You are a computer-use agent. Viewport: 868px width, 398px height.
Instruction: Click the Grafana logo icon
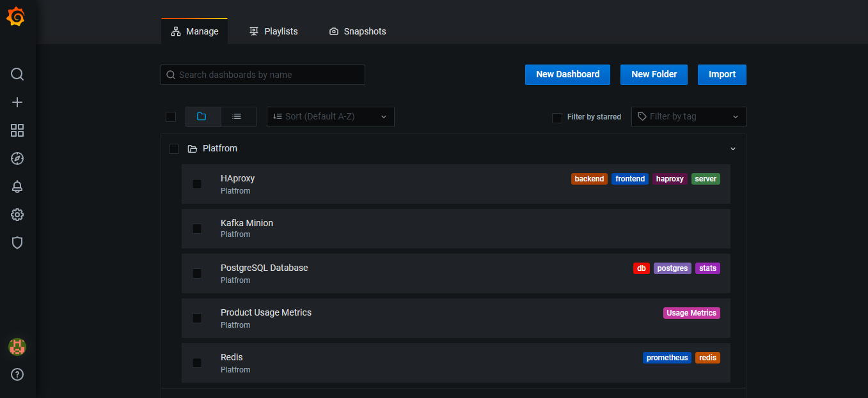click(x=16, y=17)
